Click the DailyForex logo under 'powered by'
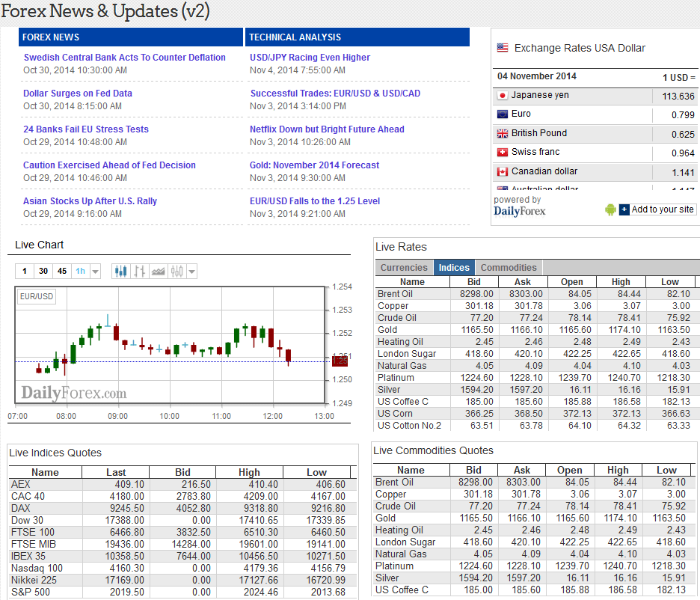700x600 pixels. pos(520,211)
